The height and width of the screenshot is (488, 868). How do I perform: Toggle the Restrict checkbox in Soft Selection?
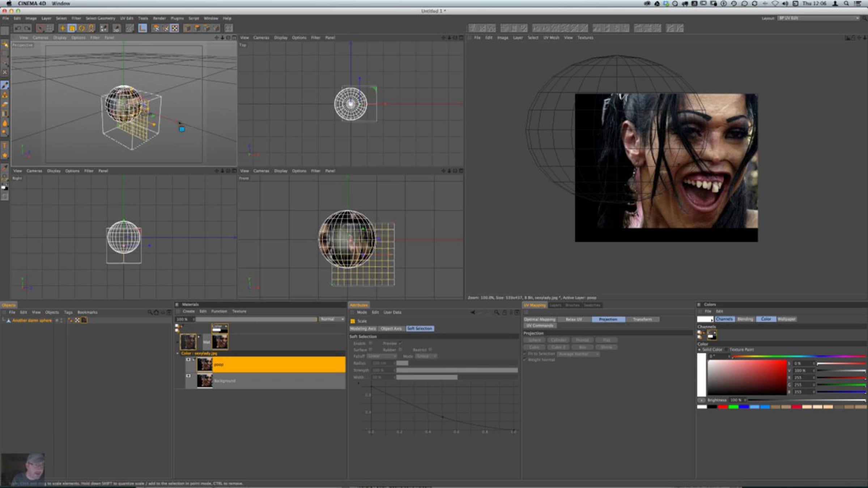tap(430, 350)
